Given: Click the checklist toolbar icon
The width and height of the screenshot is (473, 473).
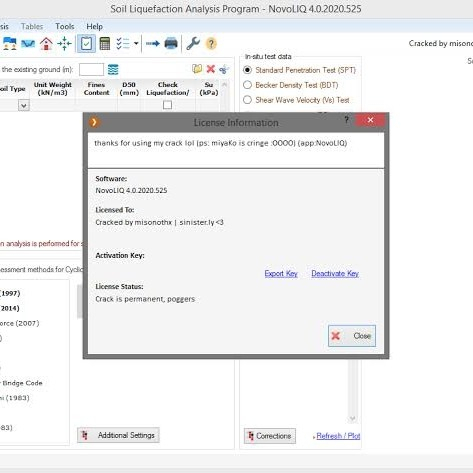Looking at the screenshot, I should [x=123, y=44].
